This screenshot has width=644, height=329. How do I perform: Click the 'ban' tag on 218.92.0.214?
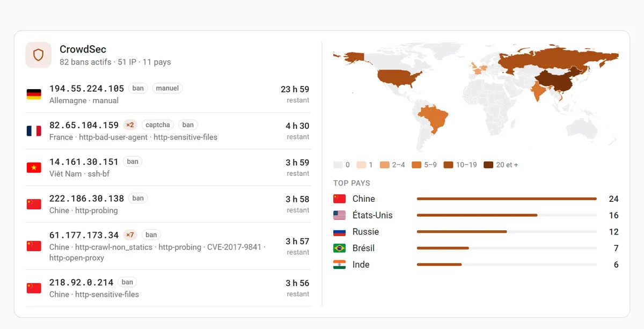pos(127,282)
